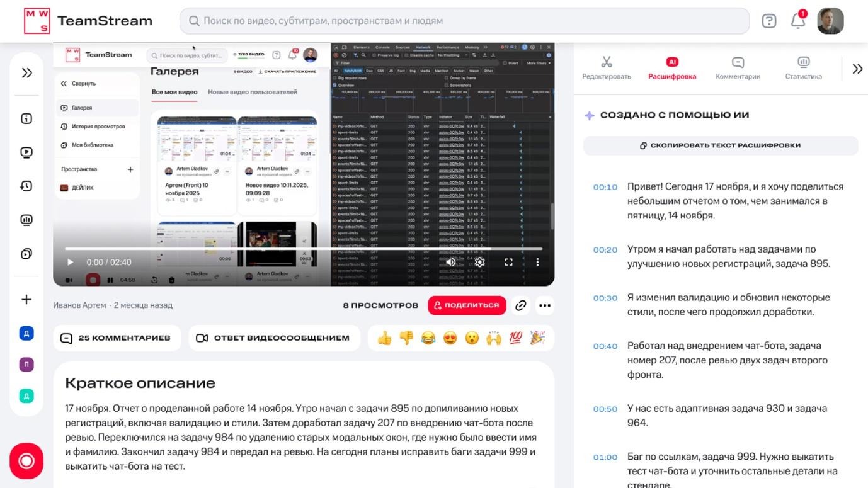Switch to the Комментарии tab
Viewport: 868px width, 488px height.
(738, 67)
